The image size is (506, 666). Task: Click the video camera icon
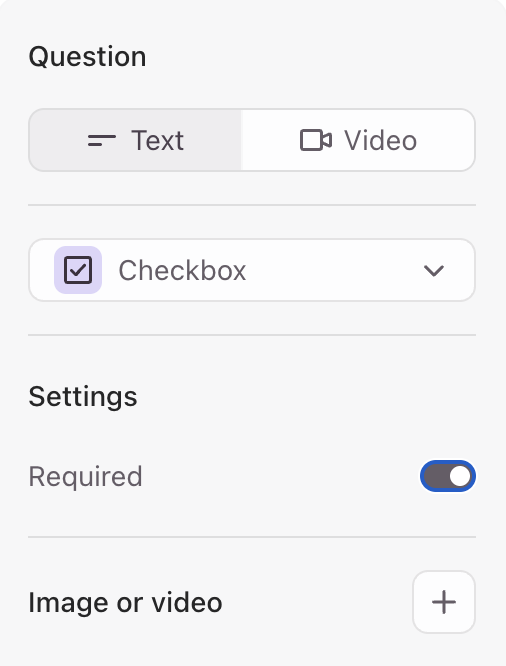pos(316,140)
